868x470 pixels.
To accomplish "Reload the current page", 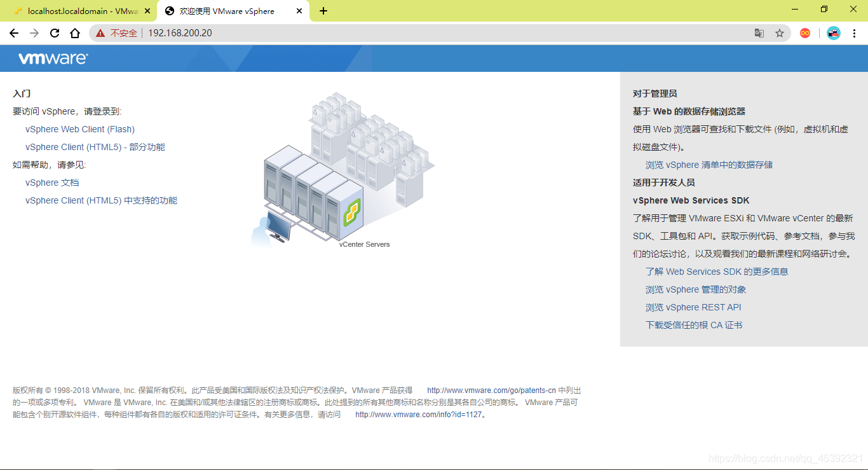I will click(x=55, y=33).
